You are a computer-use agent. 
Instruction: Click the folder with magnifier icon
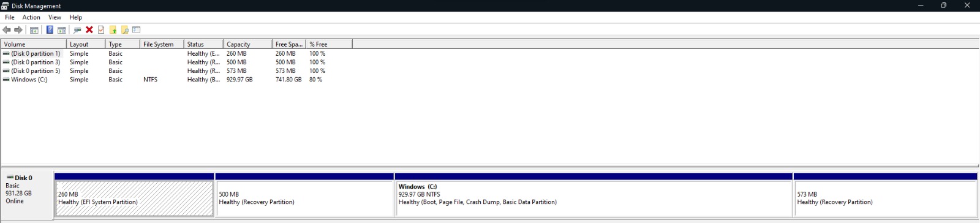tap(125, 29)
